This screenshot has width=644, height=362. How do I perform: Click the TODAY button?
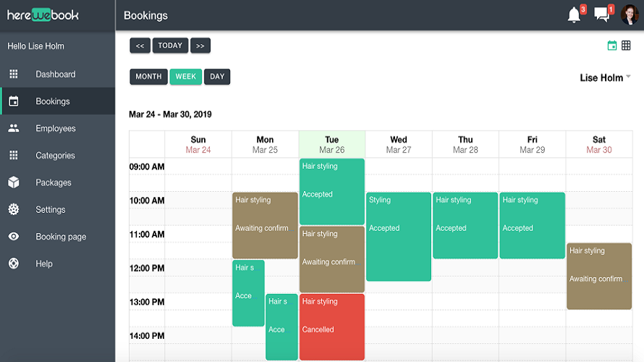tap(170, 46)
